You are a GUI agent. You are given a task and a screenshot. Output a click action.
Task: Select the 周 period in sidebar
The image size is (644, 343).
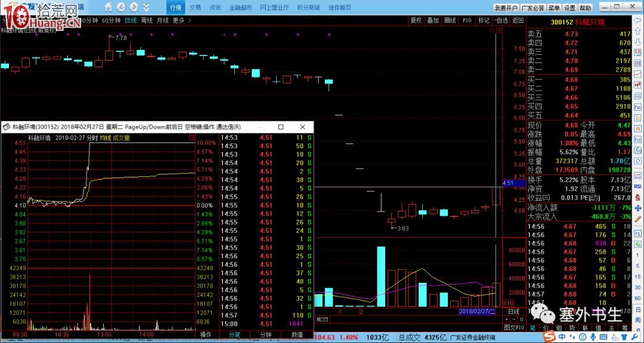638,321
